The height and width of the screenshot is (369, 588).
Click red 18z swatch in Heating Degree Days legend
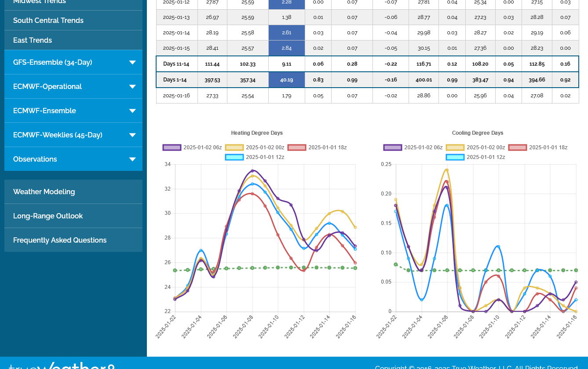(297, 148)
